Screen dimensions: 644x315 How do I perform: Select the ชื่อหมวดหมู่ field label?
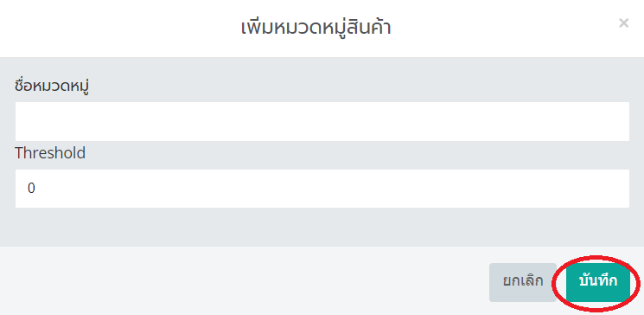[x=52, y=86]
